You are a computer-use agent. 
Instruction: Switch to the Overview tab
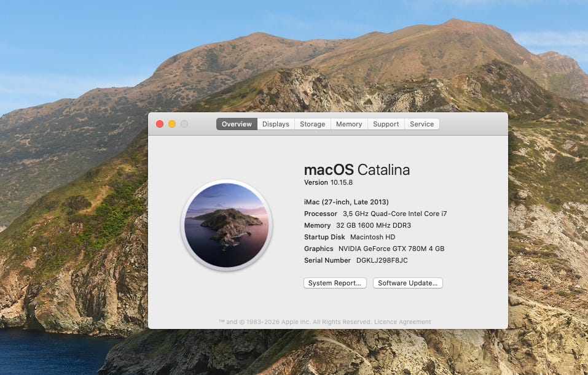[x=237, y=124]
